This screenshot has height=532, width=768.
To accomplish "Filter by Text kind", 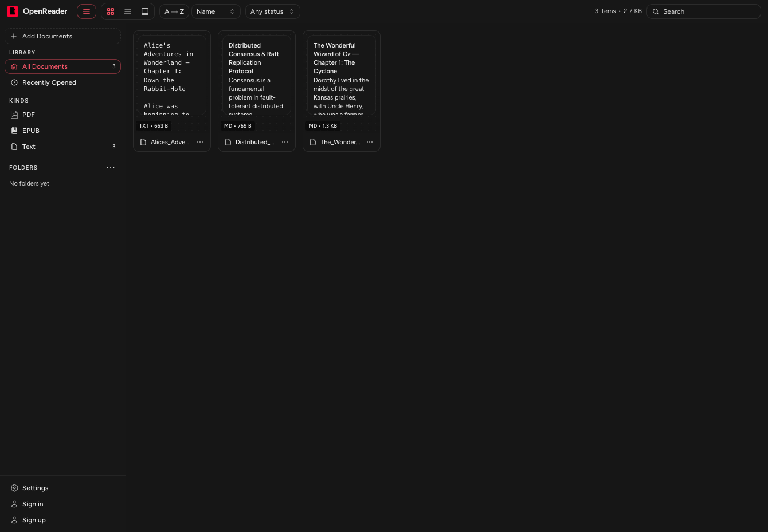I will [x=63, y=147].
